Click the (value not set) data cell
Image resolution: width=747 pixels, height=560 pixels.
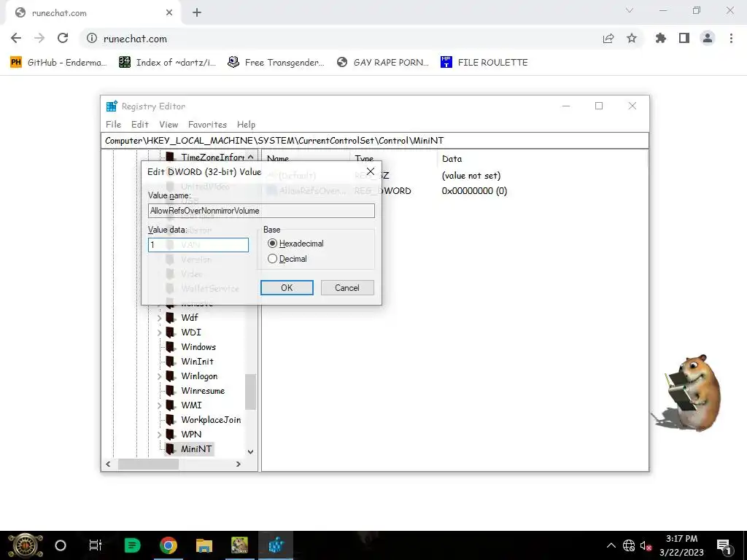pos(471,176)
